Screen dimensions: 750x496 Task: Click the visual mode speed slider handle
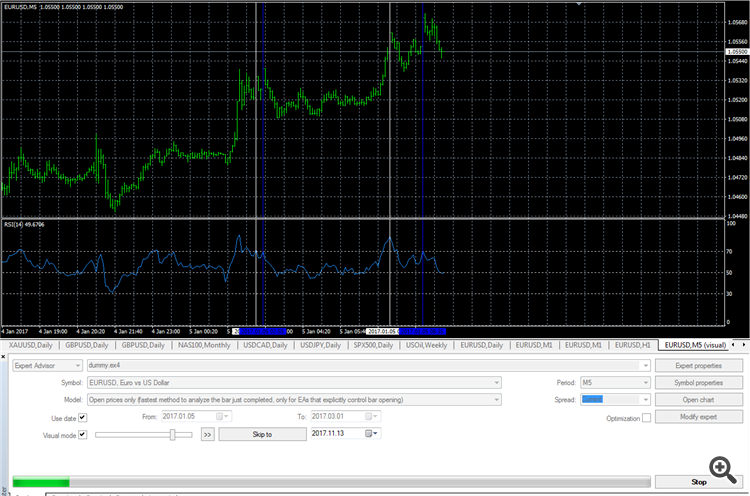pyautogui.click(x=173, y=434)
